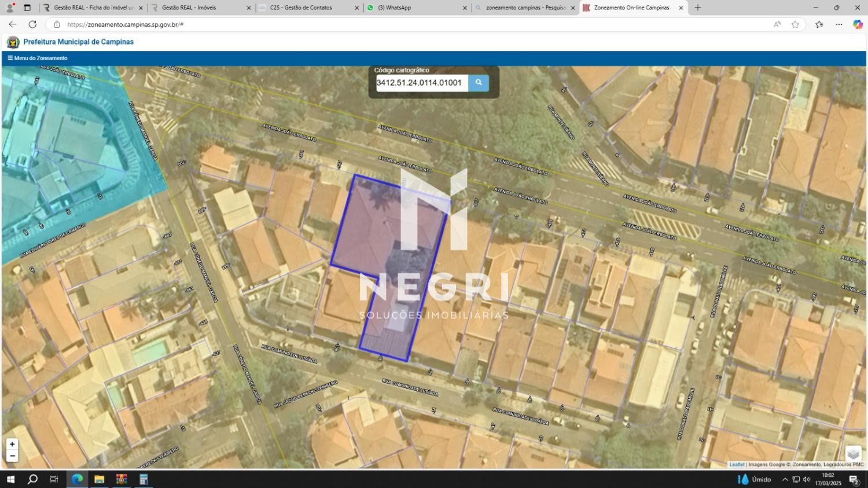
Task: Add page to favorites star icon
Action: pyautogui.click(x=795, y=24)
